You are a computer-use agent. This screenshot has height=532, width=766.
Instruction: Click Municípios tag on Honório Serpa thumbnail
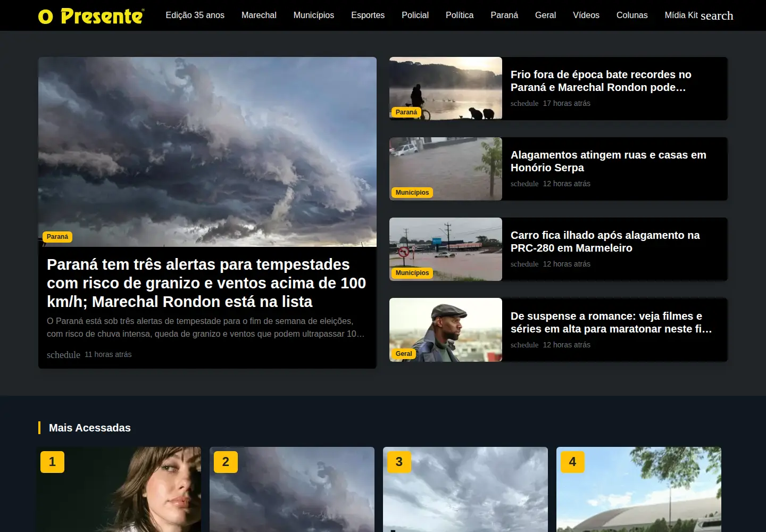[412, 193]
